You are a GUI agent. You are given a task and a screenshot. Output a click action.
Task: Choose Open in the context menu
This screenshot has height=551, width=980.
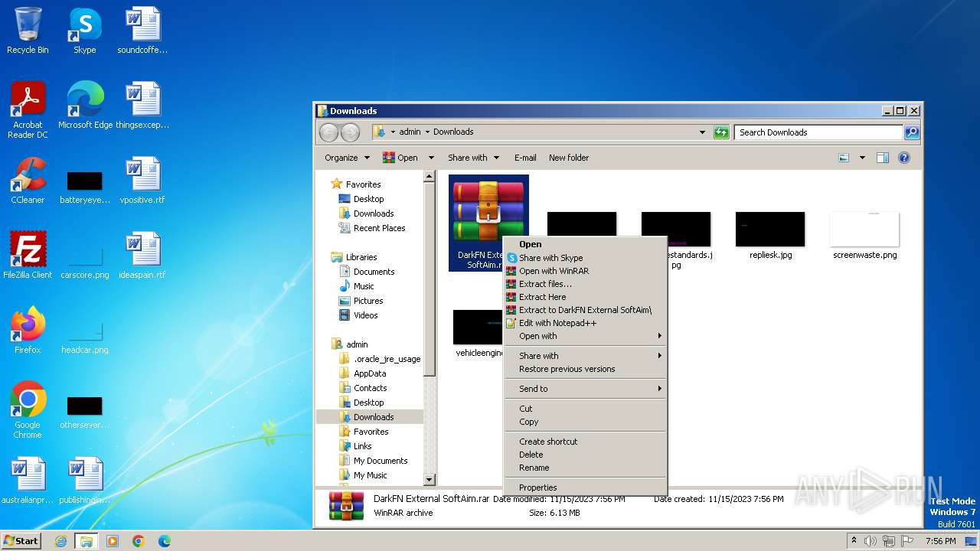[x=585, y=245]
